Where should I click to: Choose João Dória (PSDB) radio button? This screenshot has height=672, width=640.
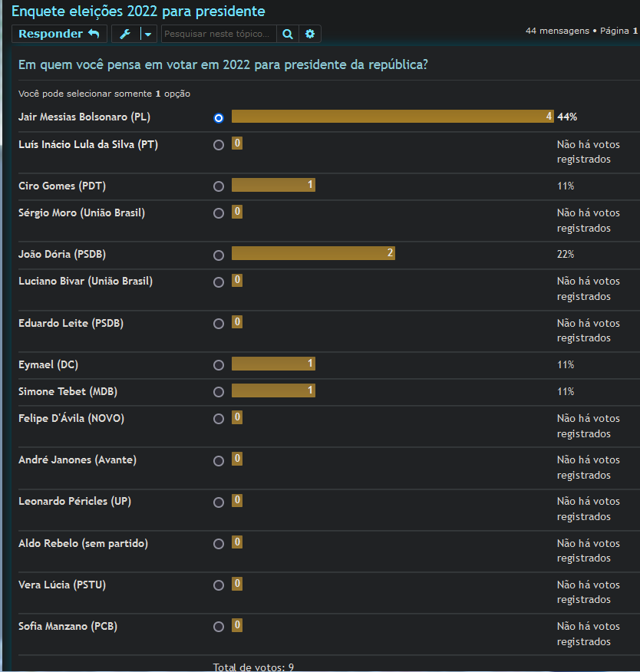coord(219,255)
